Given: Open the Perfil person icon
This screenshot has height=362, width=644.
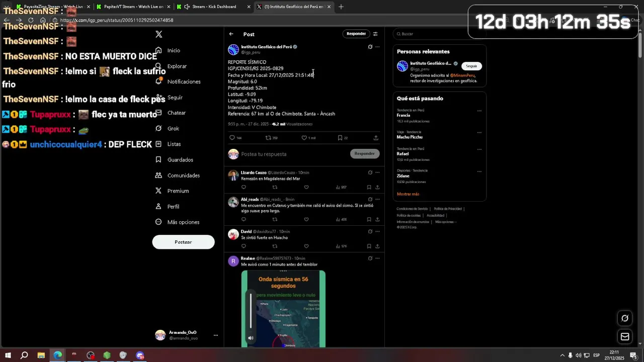Looking at the screenshot, I should (158, 206).
